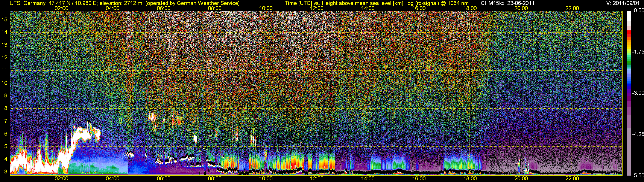
Task: Click the -0.50 colorbar scale label
Action: [x=638, y=10]
